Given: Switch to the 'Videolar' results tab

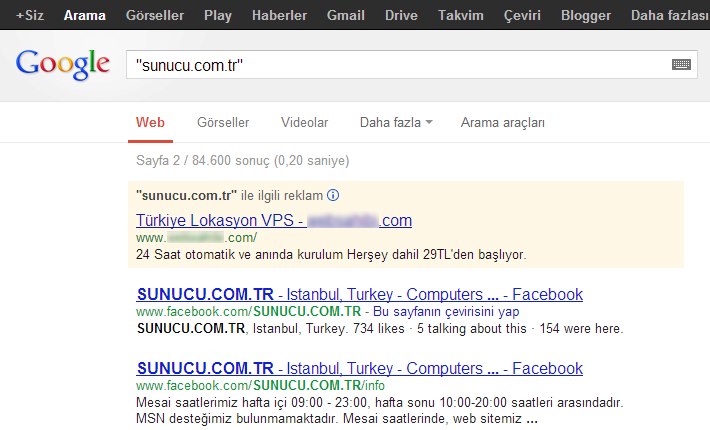Looking at the screenshot, I should click(304, 122).
